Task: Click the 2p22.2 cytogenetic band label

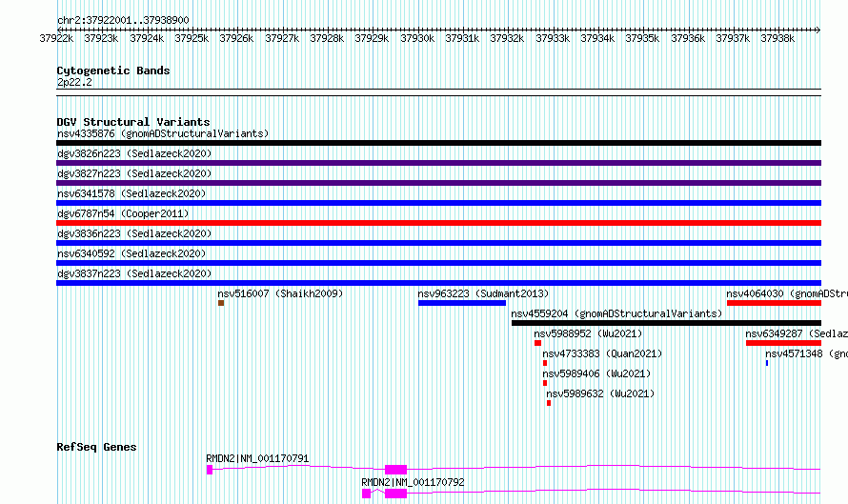Action: click(x=74, y=82)
